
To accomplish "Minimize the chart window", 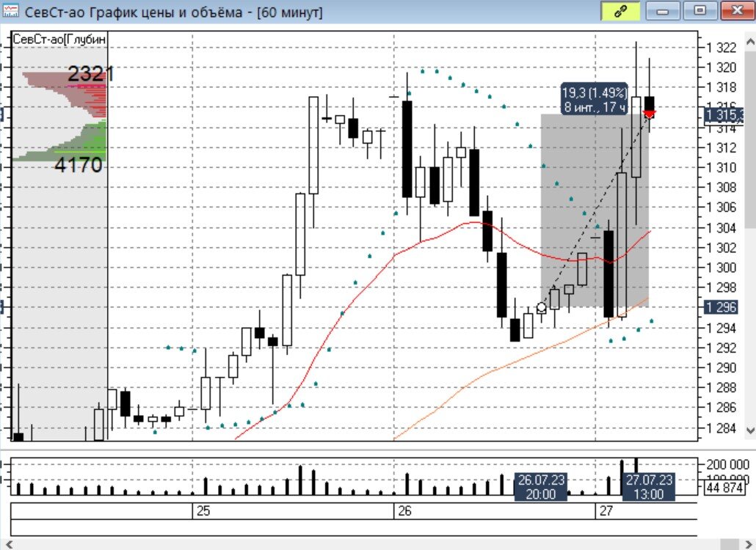I will tap(663, 12).
